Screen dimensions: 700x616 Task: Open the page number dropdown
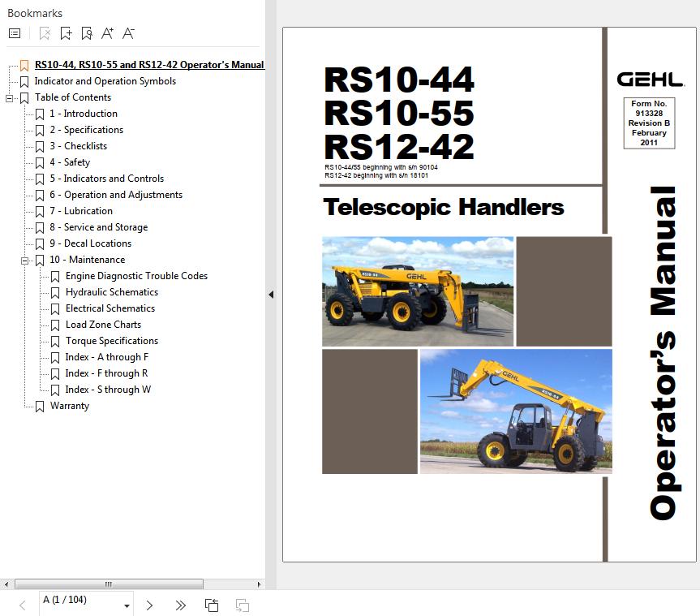coord(127,605)
